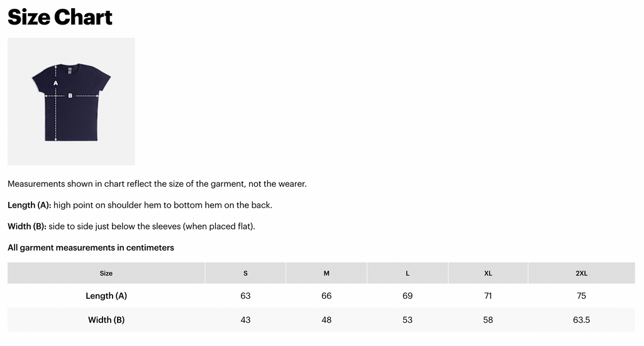The height and width of the screenshot is (346, 644).
Task: Click the Length (A) row label in the table
Action: [106, 296]
